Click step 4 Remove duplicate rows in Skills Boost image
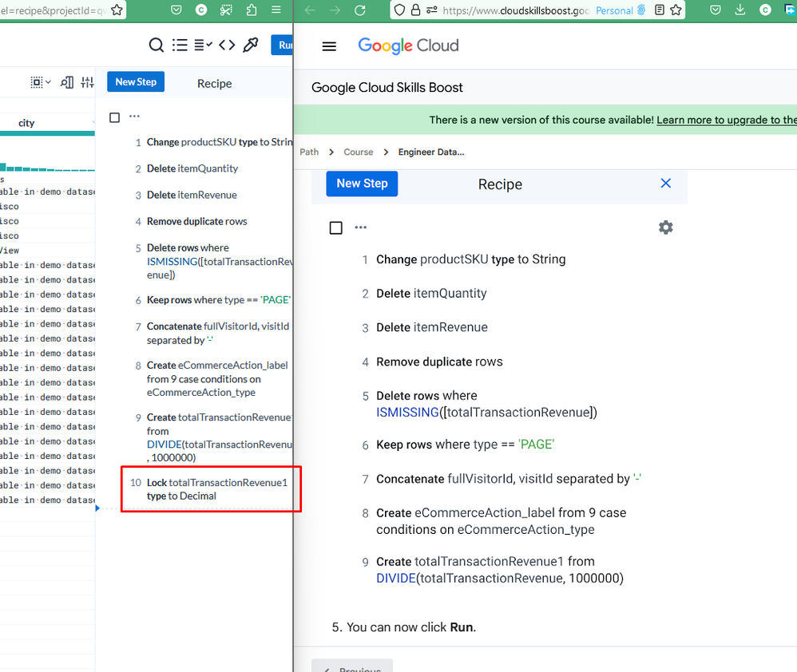This screenshot has width=797, height=672. pyautogui.click(x=439, y=362)
